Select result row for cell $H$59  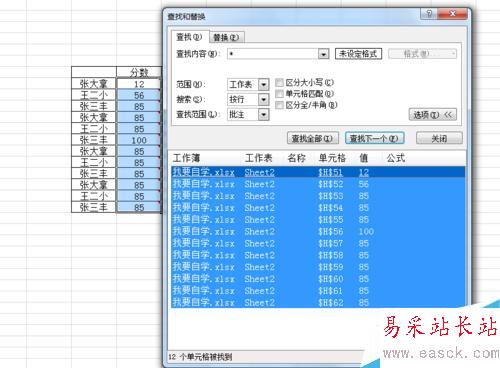click(318, 267)
